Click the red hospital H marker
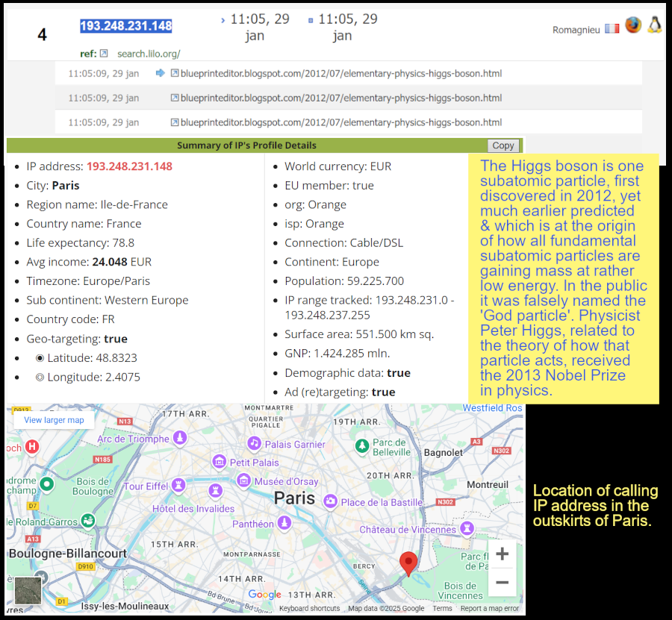672x620 pixels. coord(32,447)
